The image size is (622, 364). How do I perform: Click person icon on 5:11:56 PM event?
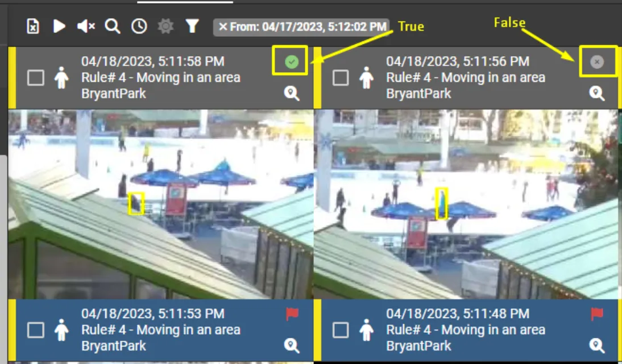366,78
